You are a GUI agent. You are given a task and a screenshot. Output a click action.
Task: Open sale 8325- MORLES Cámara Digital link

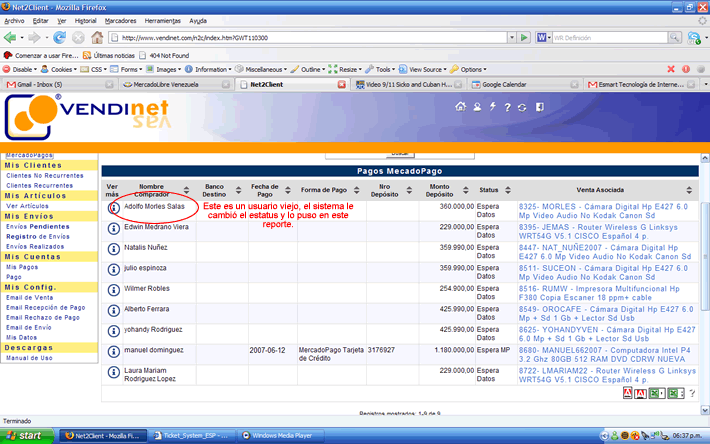tap(603, 211)
